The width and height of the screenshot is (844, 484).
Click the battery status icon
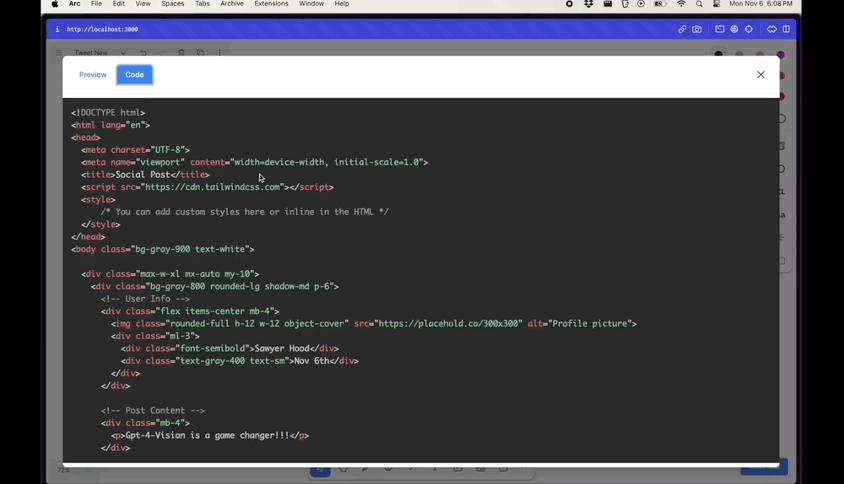click(660, 4)
